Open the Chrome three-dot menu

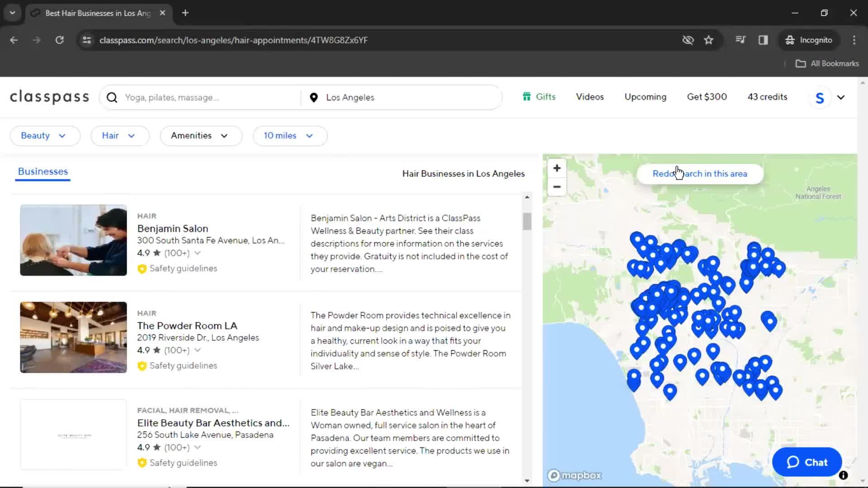(854, 40)
